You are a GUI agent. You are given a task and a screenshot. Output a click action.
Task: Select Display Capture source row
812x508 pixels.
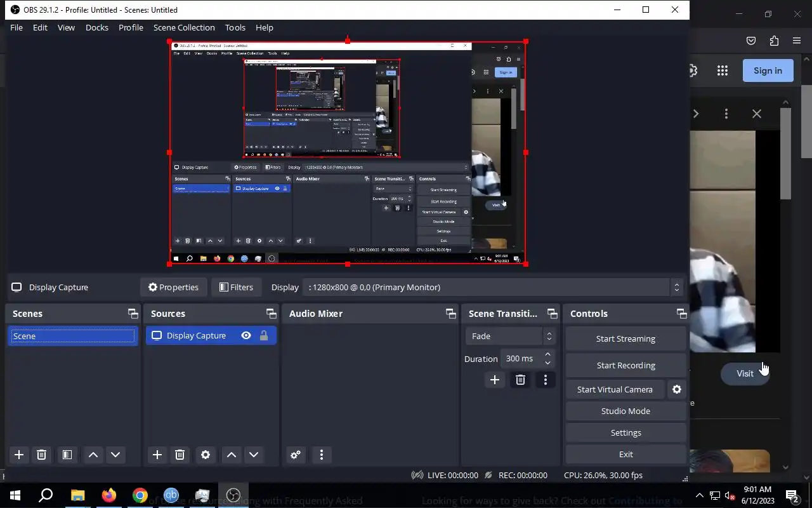(211, 335)
